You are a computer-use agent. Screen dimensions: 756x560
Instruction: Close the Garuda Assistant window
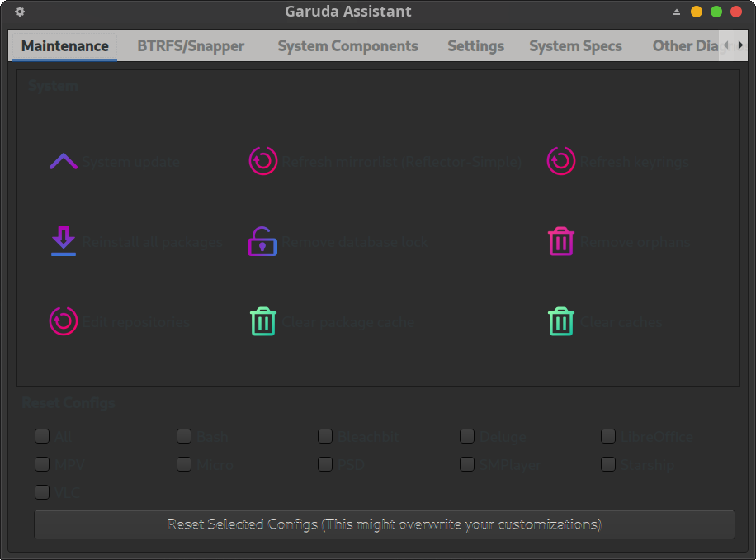(x=736, y=12)
